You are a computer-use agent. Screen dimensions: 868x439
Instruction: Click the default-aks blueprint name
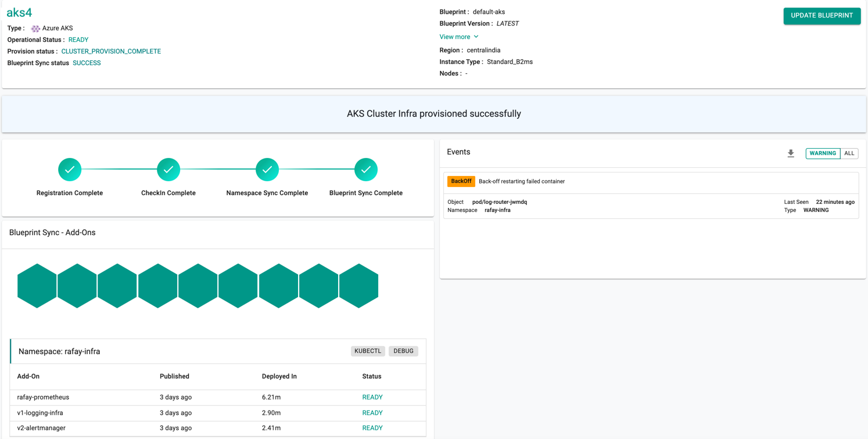(x=489, y=12)
